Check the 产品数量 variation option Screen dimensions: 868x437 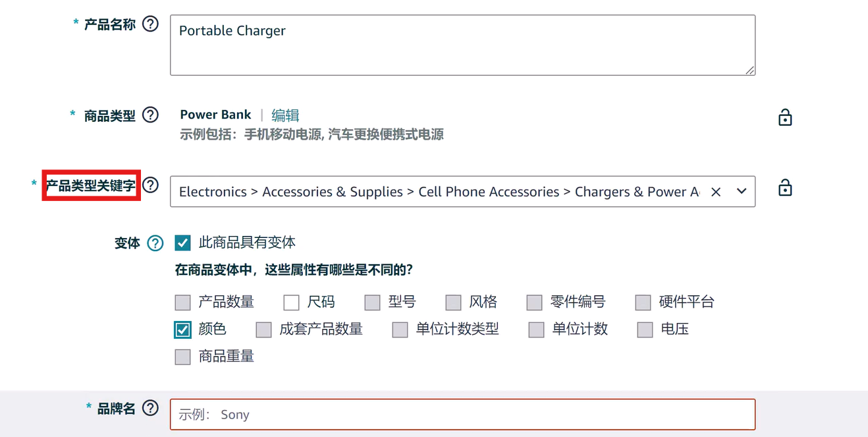point(183,303)
